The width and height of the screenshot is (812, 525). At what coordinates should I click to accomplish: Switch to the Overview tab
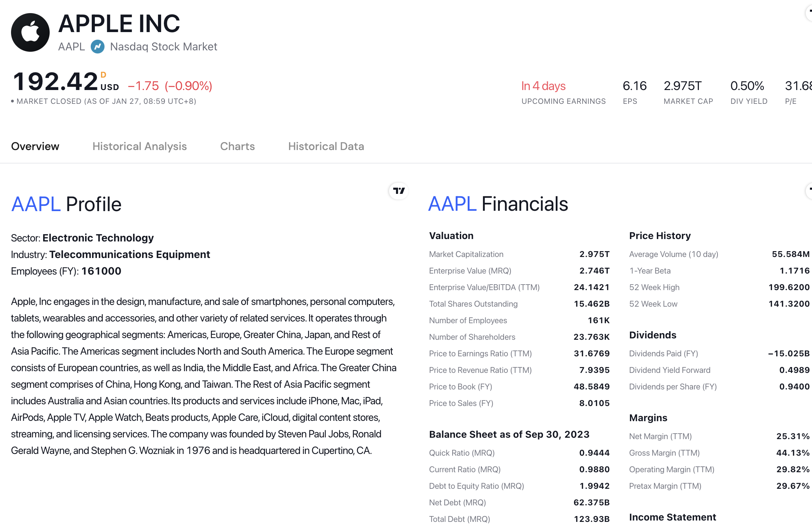35,146
